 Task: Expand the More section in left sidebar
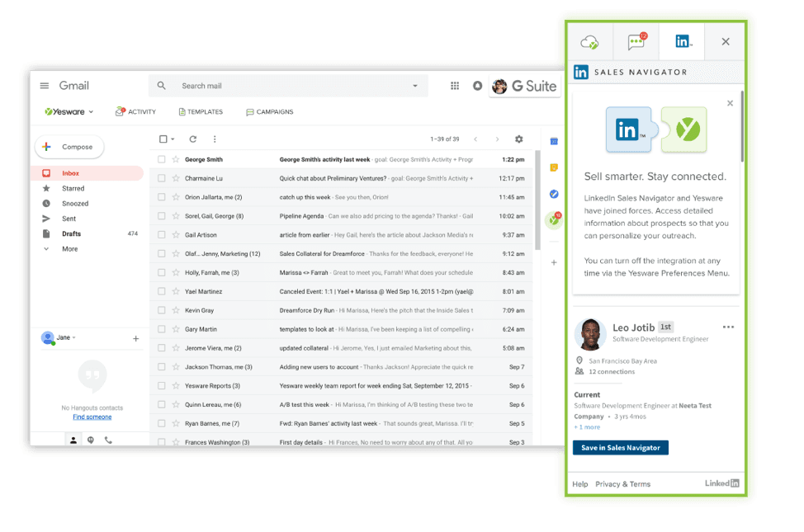(69, 248)
